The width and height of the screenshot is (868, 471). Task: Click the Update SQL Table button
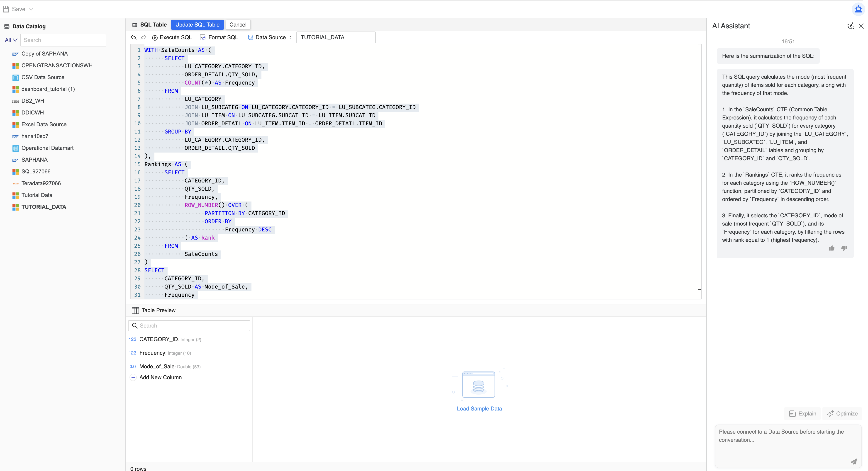(x=197, y=25)
